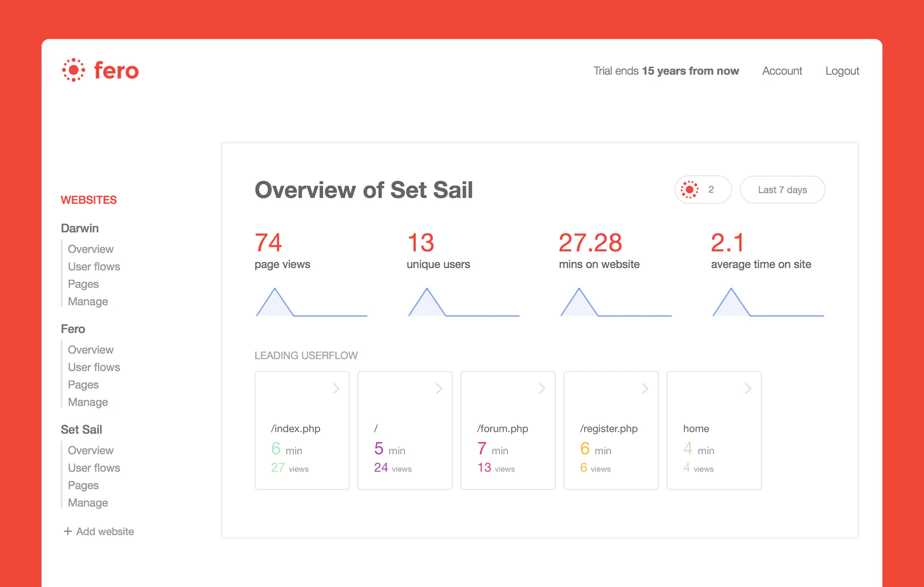Click the fero wordmark text

(117, 70)
